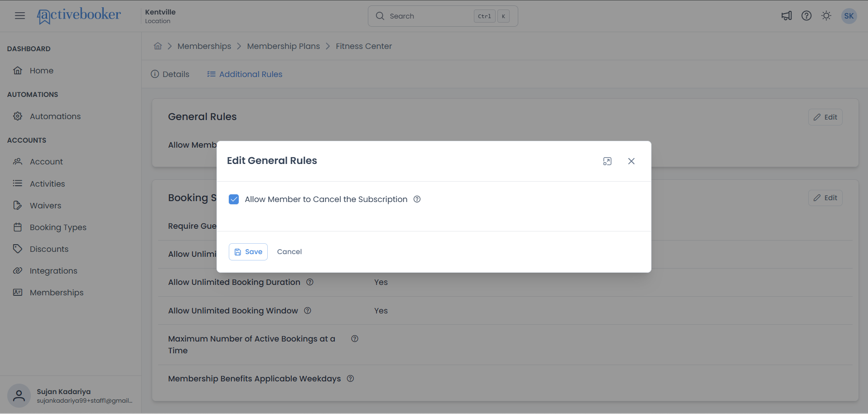Screen dimensions: 868x414
Task: Click Fitness Center breadcrumb
Action: coord(364,46)
